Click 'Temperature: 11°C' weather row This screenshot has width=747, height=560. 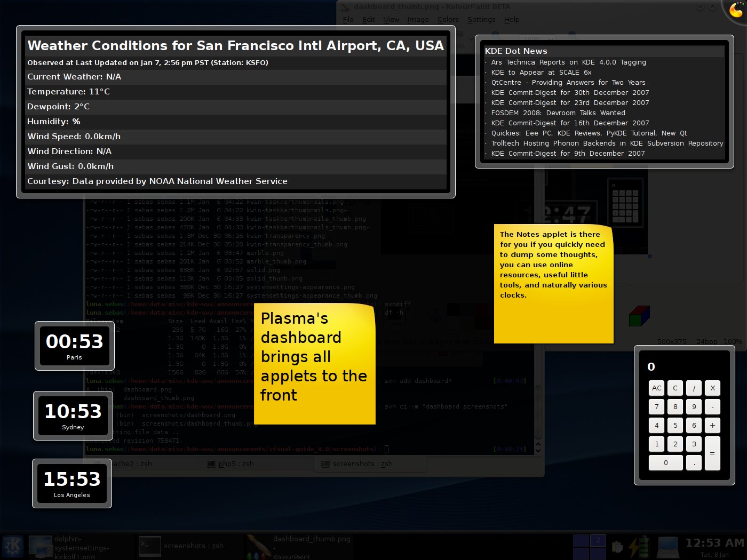236,92
